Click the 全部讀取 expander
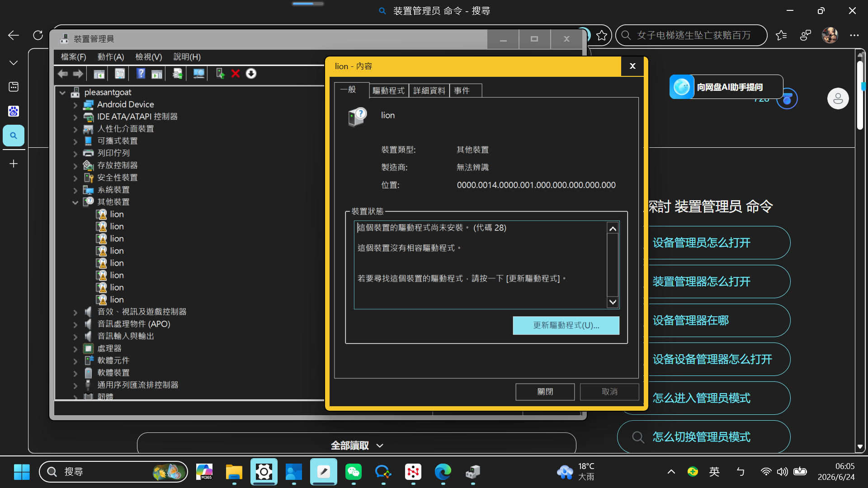Viewport: 868px width, 488px height. point(357,446)
